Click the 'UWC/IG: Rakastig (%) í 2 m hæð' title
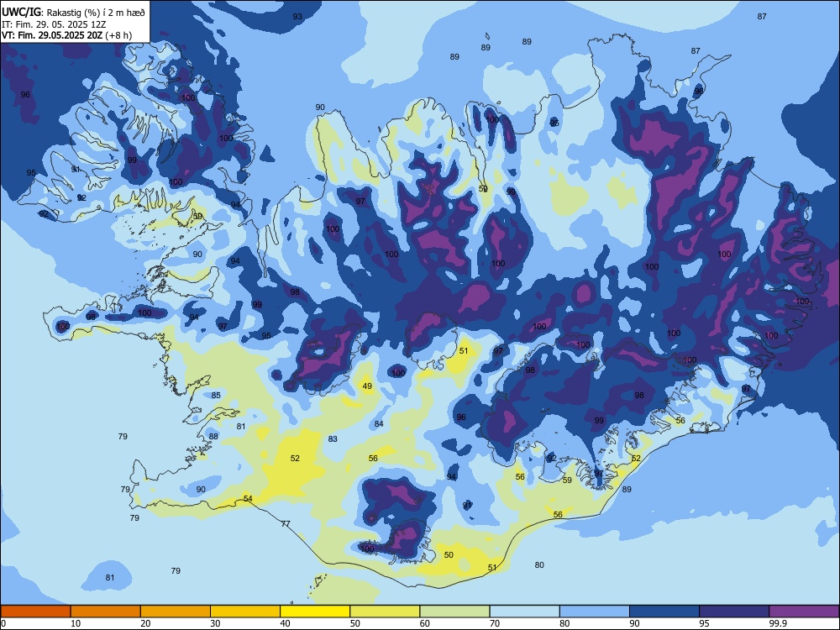This screenshot has width=840, height=630. [73, 13]
